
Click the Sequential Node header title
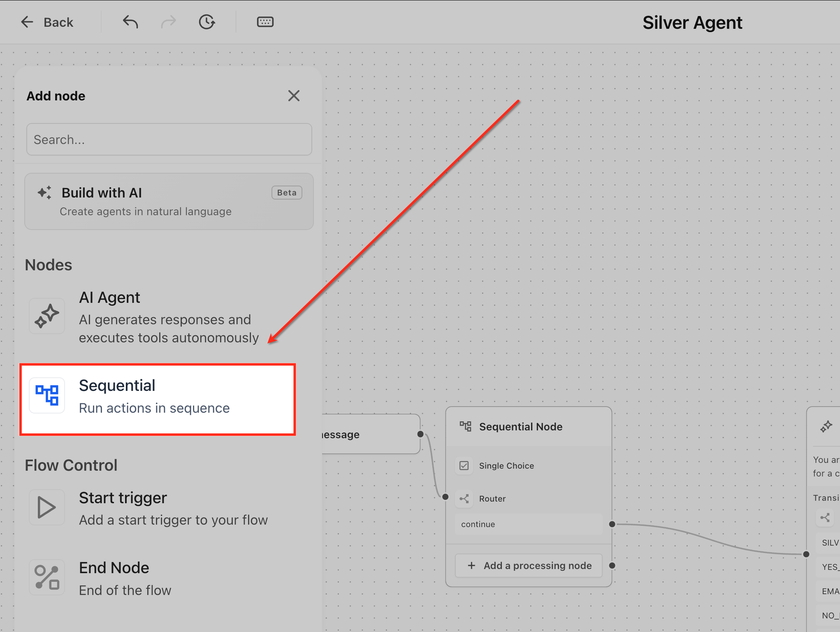520,427
